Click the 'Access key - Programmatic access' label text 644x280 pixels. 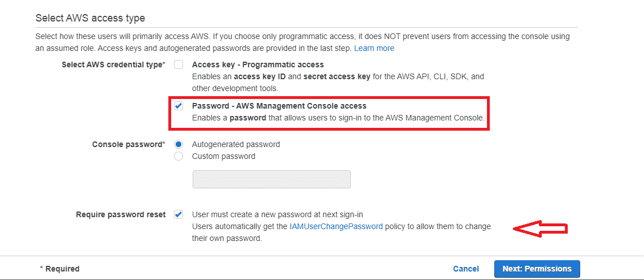point(258,64)
